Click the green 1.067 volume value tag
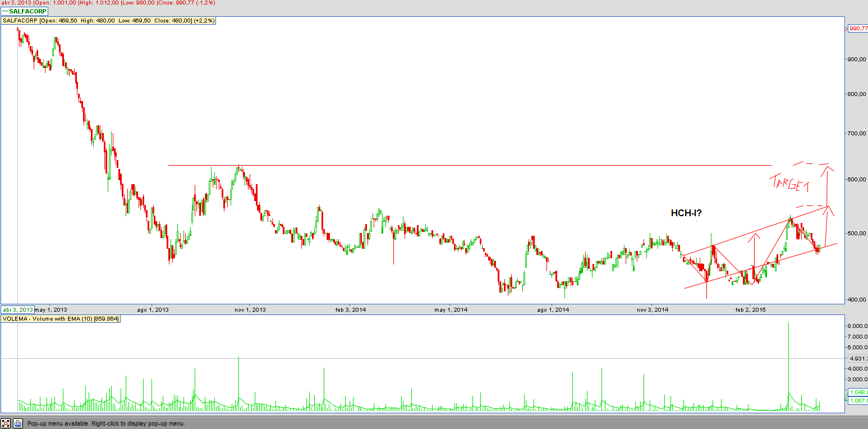Screen dimensions: 868x429 tap(858, 400)
